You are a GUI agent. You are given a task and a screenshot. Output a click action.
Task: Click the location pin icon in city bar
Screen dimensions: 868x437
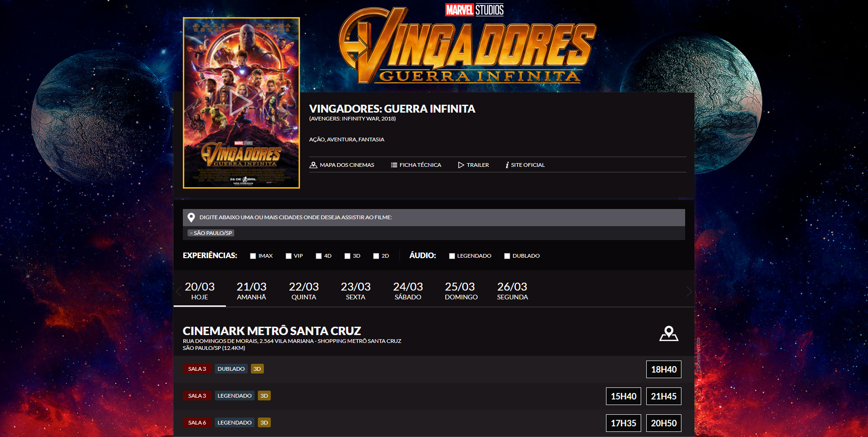click(x=191, y=217)
